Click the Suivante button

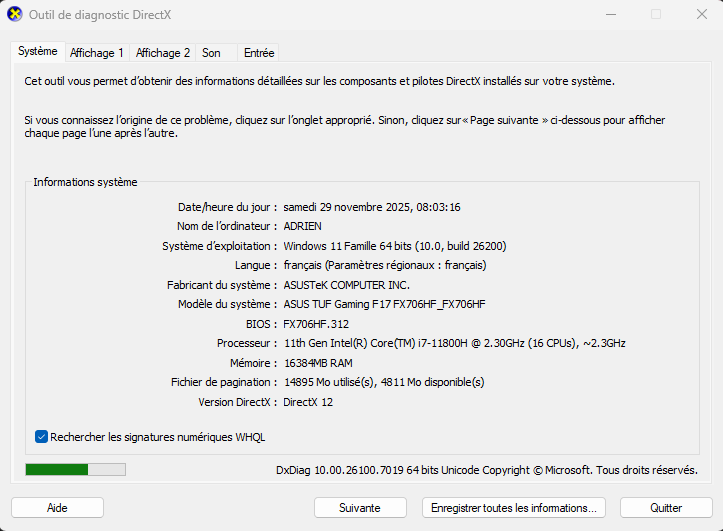[x=360, y=508]
